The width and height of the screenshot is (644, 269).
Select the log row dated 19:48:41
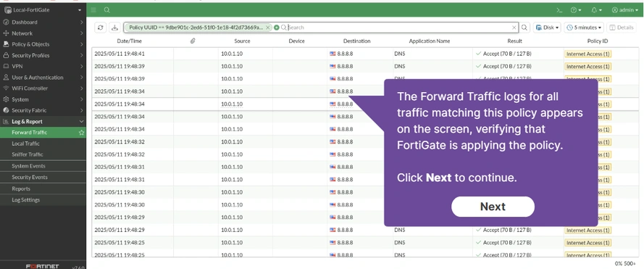coord(365,54)
